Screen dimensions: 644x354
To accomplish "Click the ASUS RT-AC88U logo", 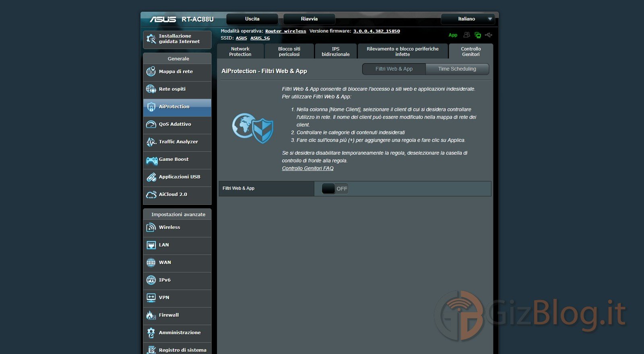I will coord(182,19).
